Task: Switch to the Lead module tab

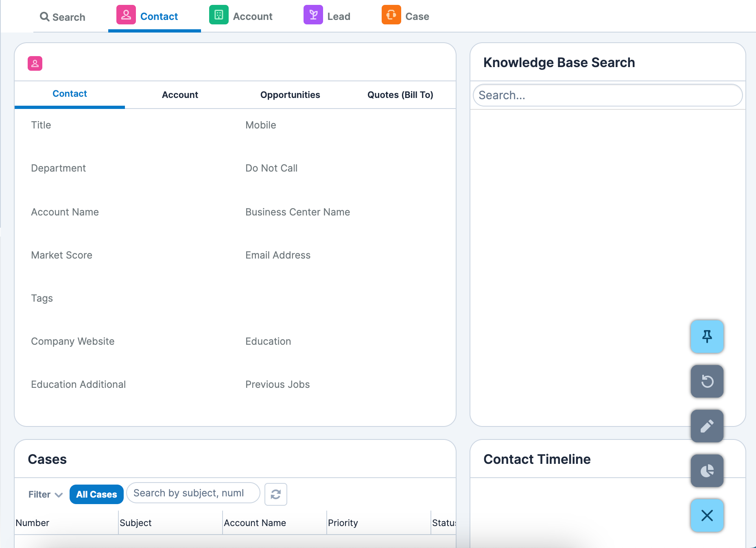Action: [x=327, y=16]
